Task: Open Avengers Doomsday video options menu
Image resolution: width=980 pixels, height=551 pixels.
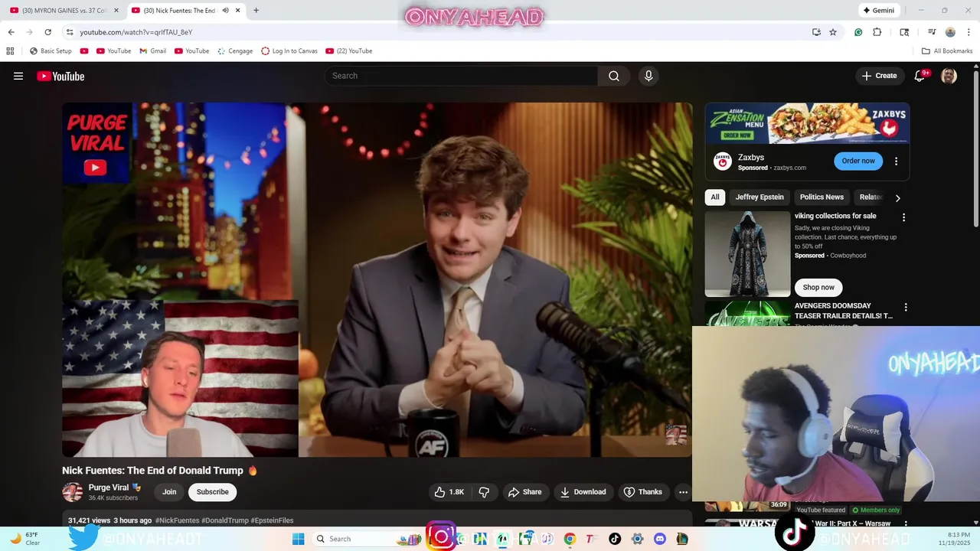Action: (906, 307)
